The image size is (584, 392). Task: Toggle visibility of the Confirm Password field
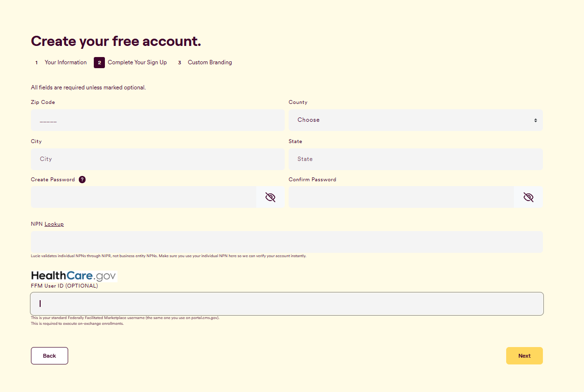coord(528,197)
